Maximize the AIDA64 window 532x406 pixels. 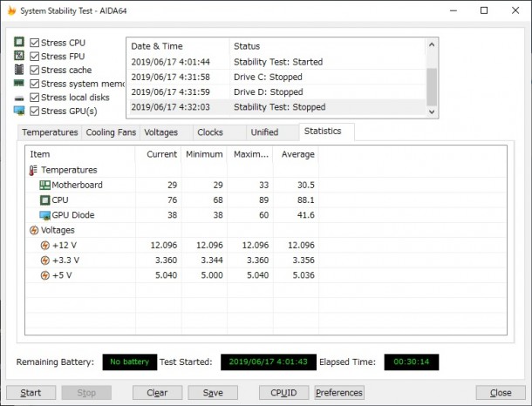(x=484, y=10)
